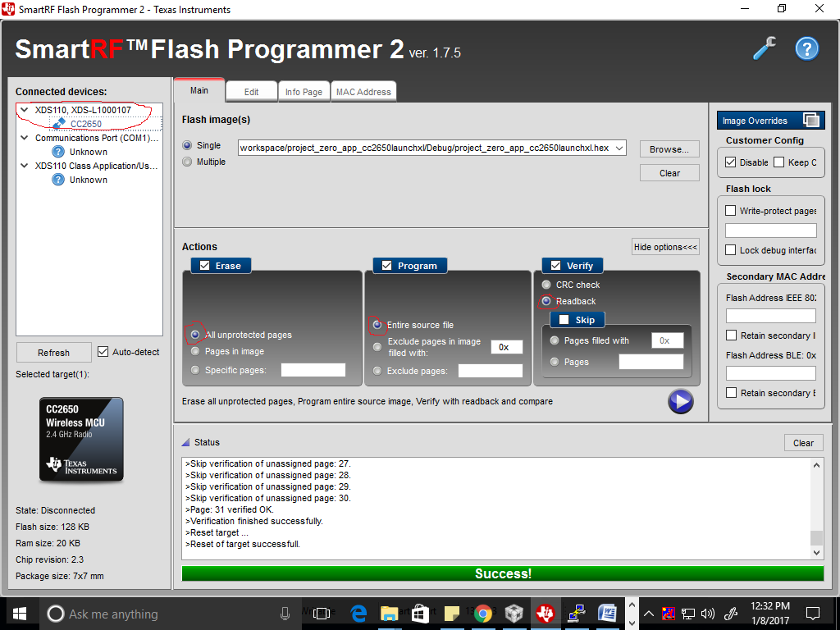This screenshot has height=630, width=840.
Task: Switch to the Main tab
Action: [x=199, y=90]
